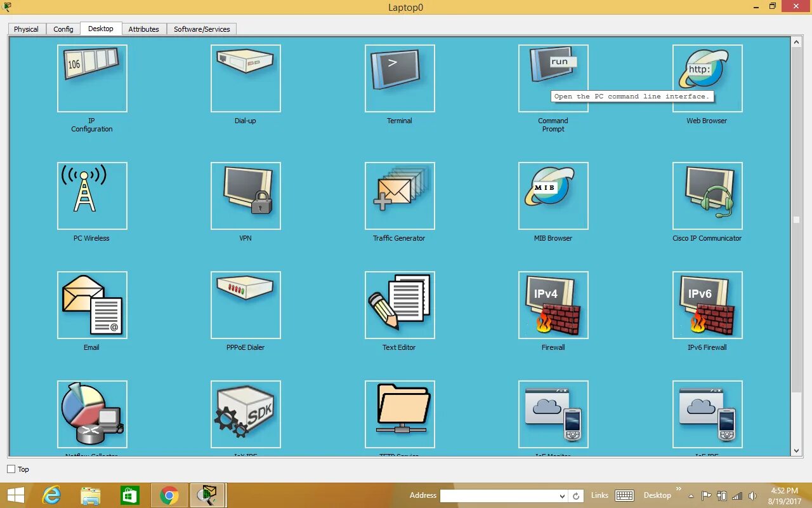Select the Desktop tab

(x=101, y=29)
